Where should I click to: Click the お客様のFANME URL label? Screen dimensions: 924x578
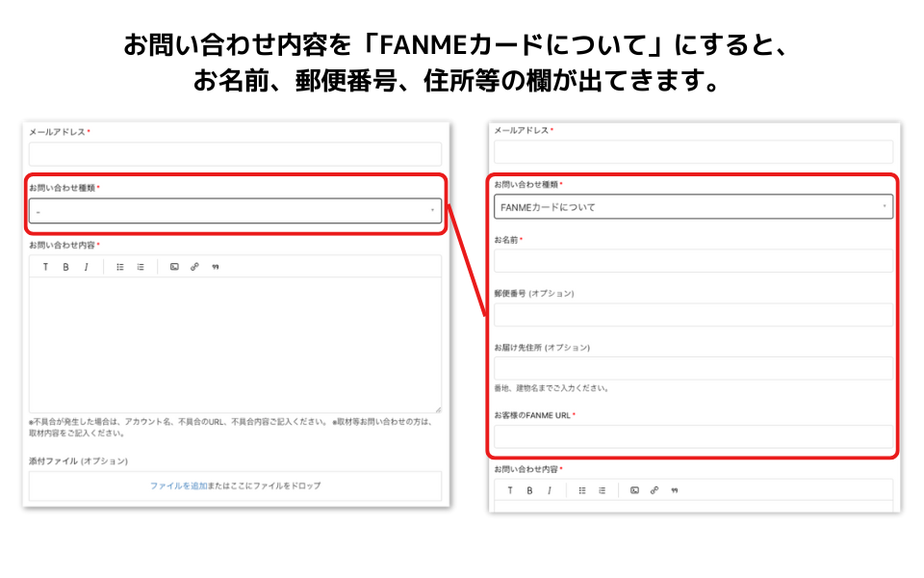click(532, 415)
